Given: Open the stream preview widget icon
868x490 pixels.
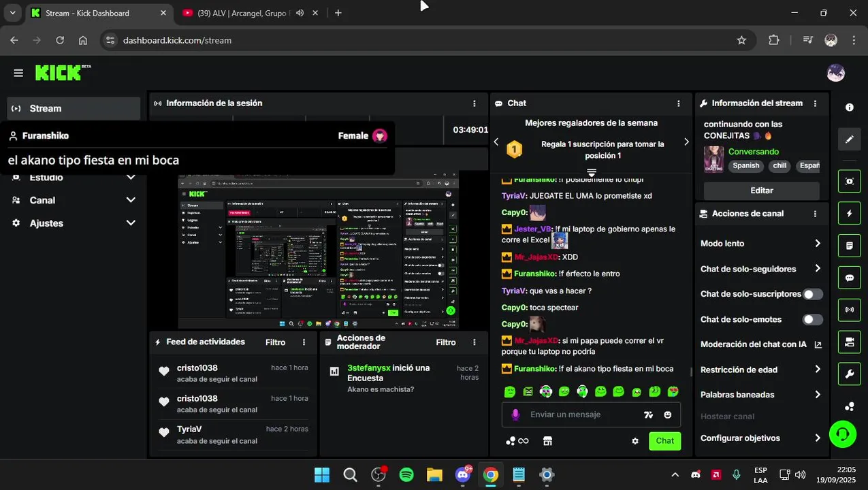Looking at the screenshot, I should [x=850, y=181].
